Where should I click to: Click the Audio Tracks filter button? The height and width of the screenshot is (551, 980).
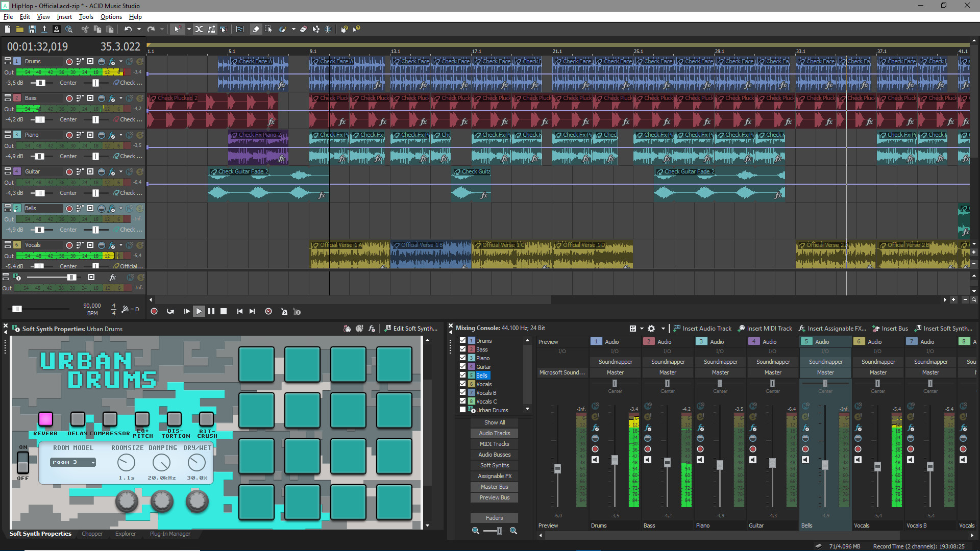pyautogui.click(x=494, y=433)
